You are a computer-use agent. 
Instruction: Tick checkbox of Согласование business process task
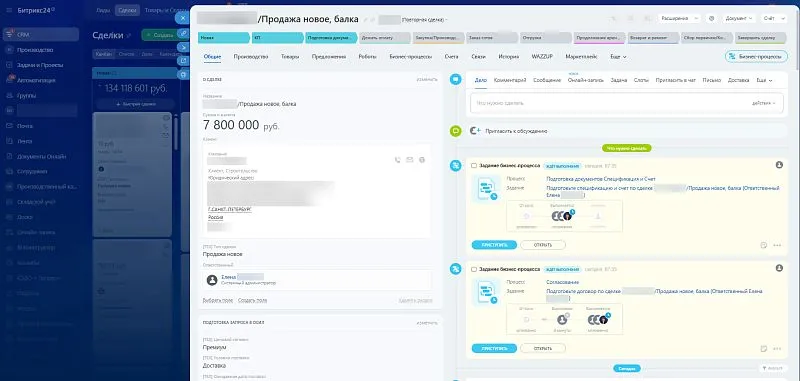tap(474, 269)
